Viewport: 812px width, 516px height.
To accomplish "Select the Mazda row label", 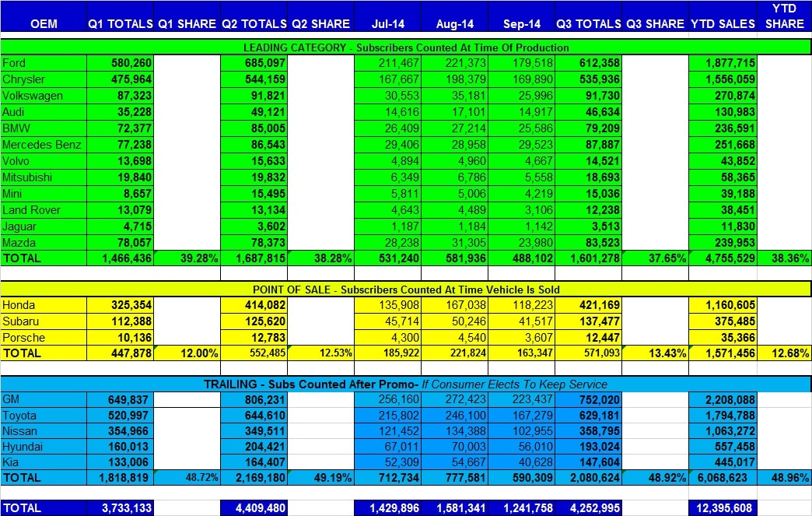I will tap(44, 243).
